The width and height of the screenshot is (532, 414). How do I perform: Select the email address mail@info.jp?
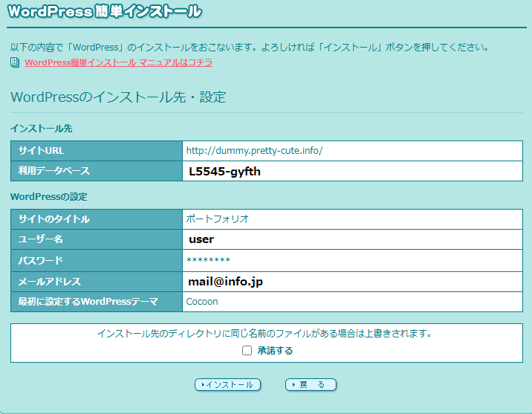tap(226, 282)
